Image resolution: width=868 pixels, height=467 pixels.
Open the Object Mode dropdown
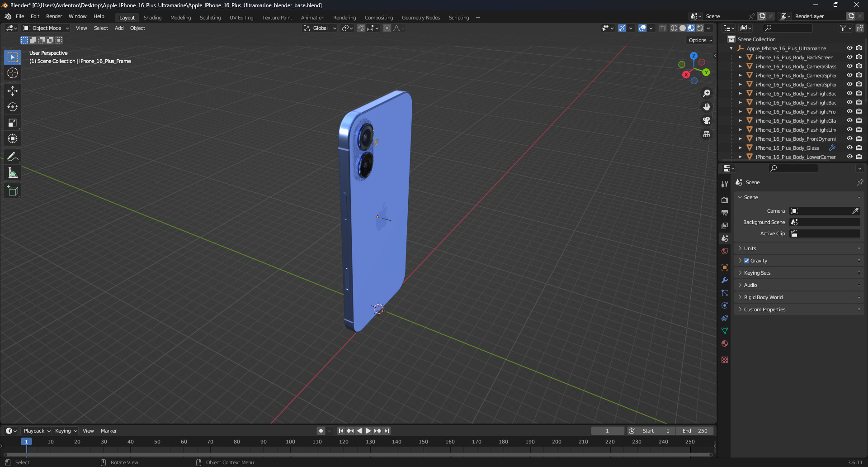(x=46, y=28)
